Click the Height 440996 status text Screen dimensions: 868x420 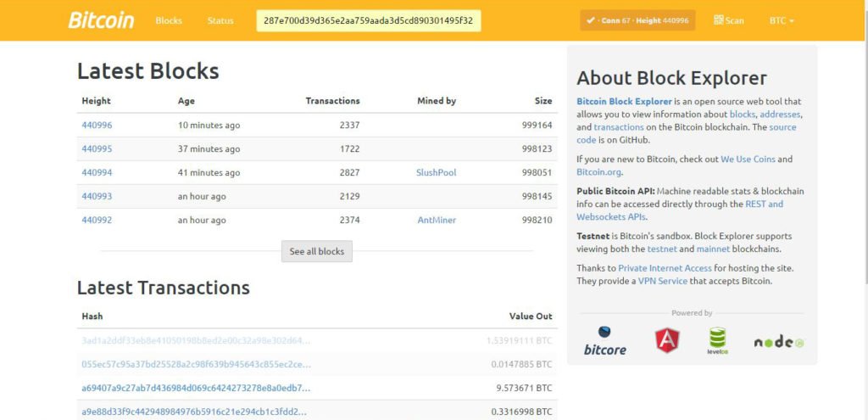pyautogui.click(x=662, y=20)
